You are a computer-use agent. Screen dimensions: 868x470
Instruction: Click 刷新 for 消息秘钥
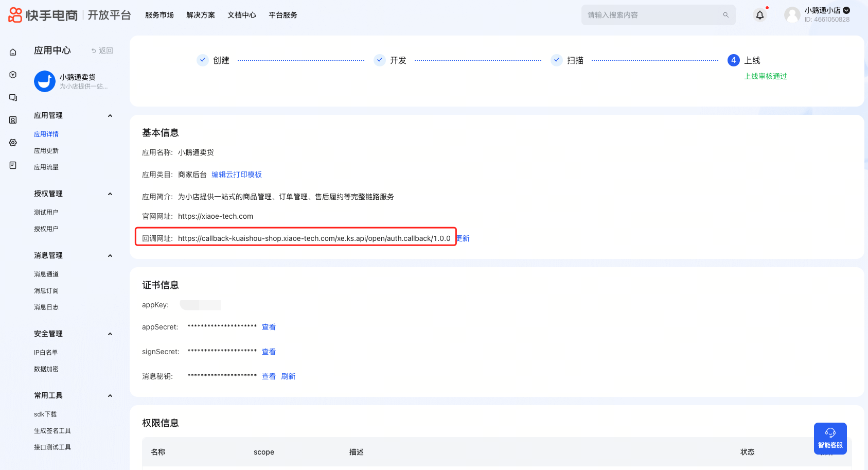click(288, 376)
